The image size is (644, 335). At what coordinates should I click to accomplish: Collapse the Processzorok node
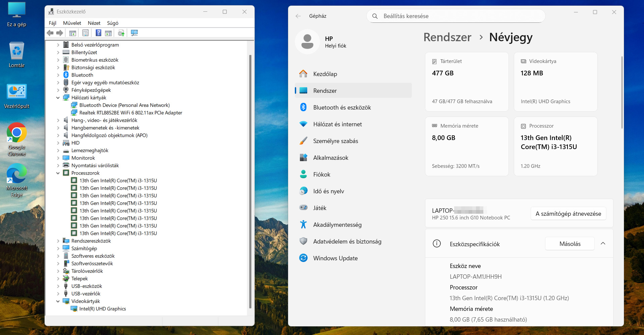point(58,173)
